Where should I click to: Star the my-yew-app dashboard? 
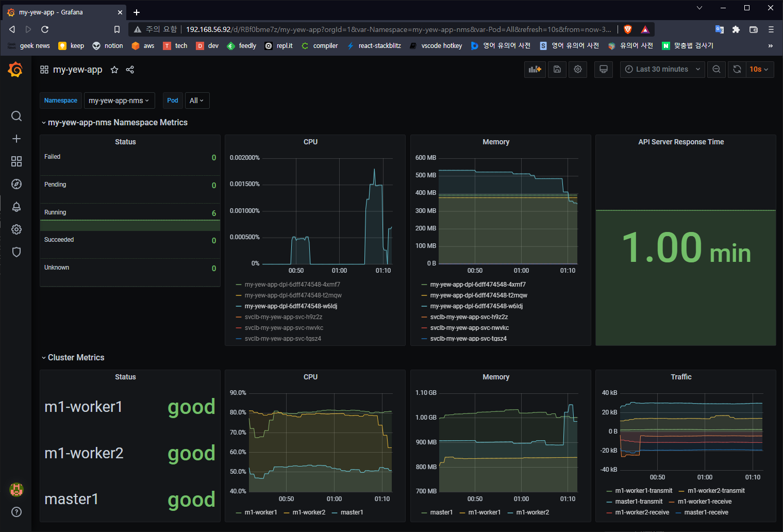coord(114,70)
